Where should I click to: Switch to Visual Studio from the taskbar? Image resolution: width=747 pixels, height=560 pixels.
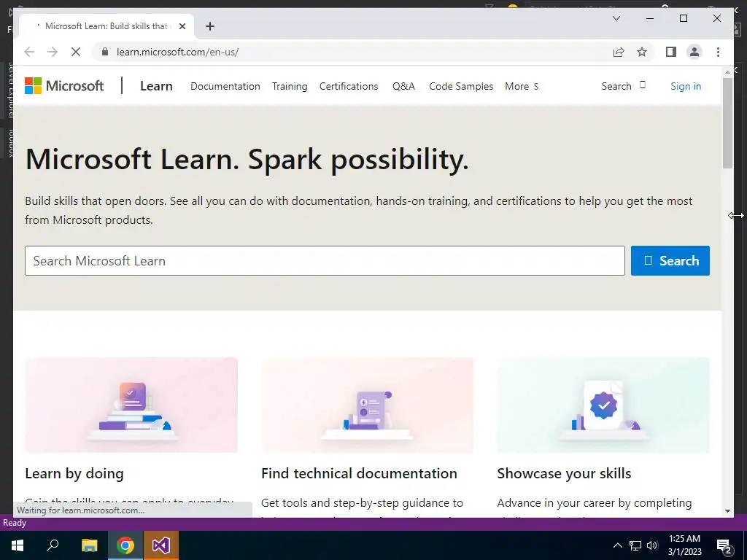(x=161, y=545)
